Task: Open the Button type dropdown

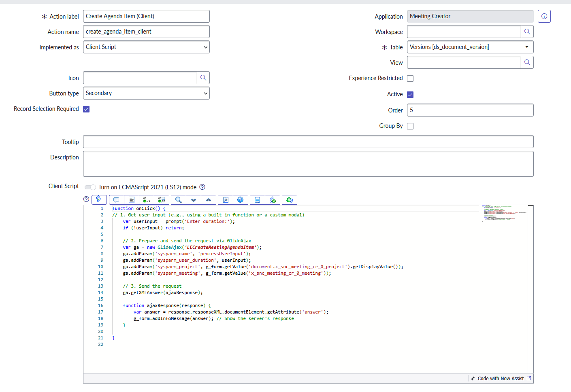Action: pos(146,93)
